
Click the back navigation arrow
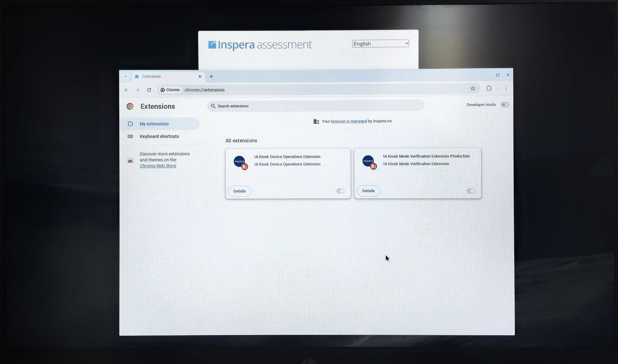(x=126, y=90)
